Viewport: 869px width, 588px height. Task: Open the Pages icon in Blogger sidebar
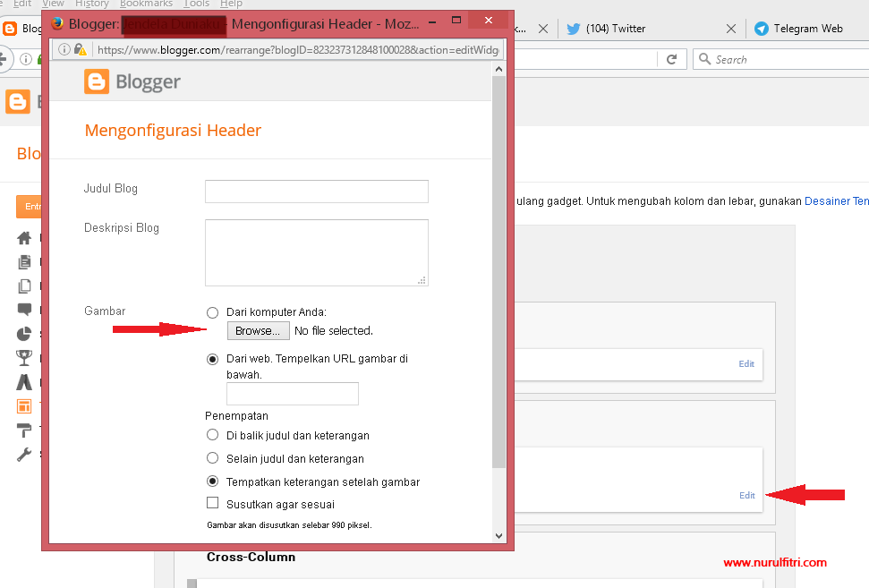pyautogui.click(x=24, y=286)
